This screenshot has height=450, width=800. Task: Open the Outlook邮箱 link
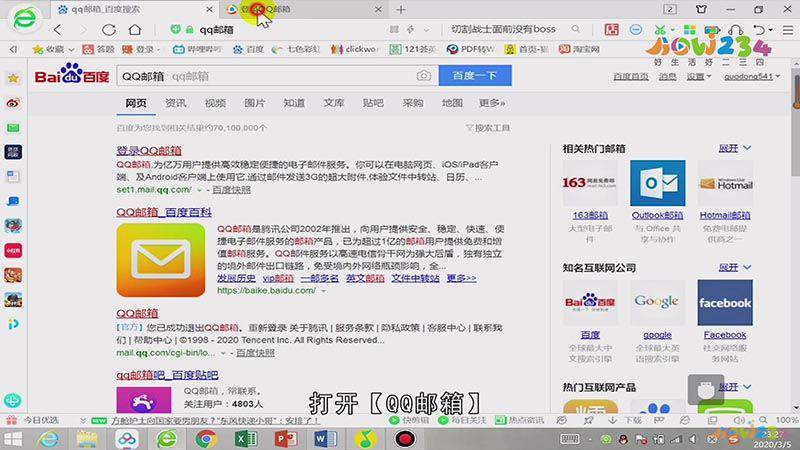click(657, 215)
